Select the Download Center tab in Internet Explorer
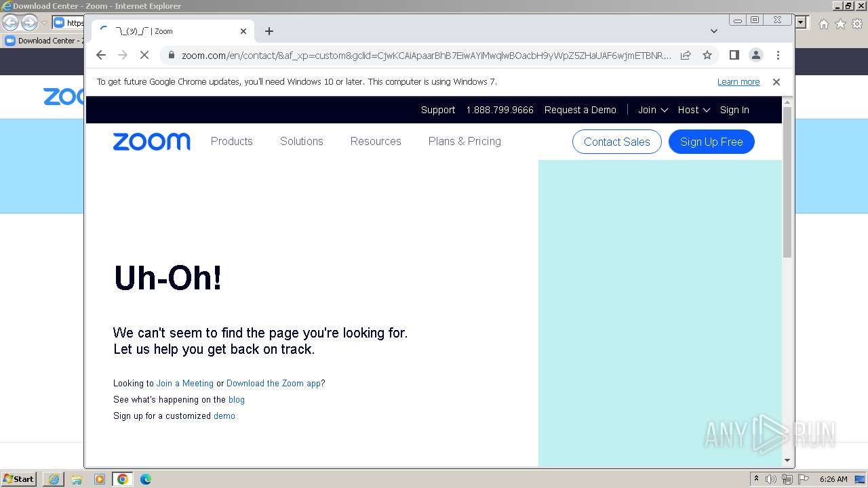868x488 pixels. pos(43,41)
